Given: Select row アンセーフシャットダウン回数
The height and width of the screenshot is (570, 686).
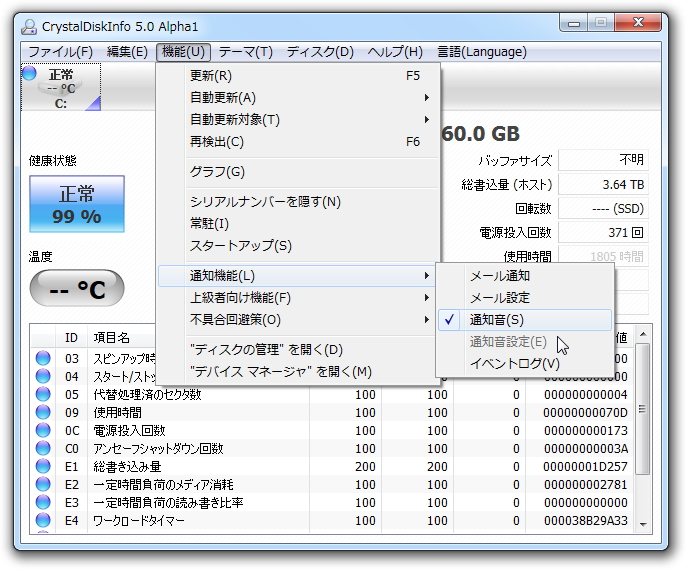Looking at the screenshot, I should pos(332,448).
